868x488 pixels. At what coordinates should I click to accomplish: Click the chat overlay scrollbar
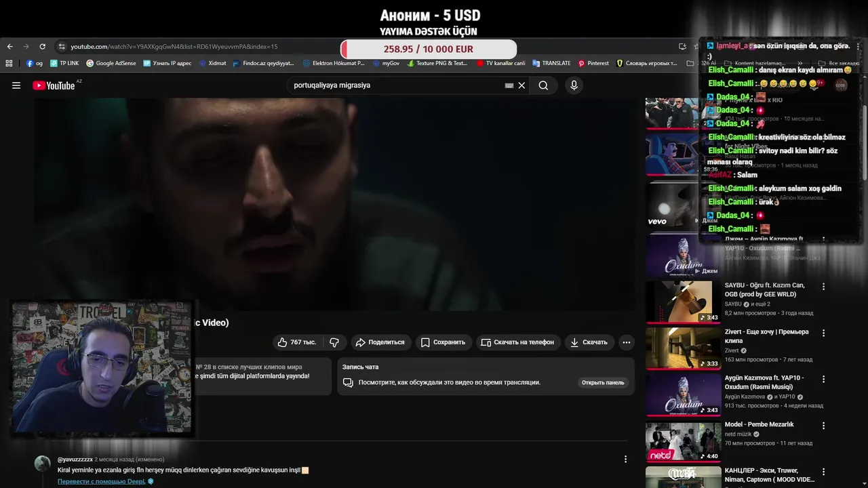coord(863,142)
